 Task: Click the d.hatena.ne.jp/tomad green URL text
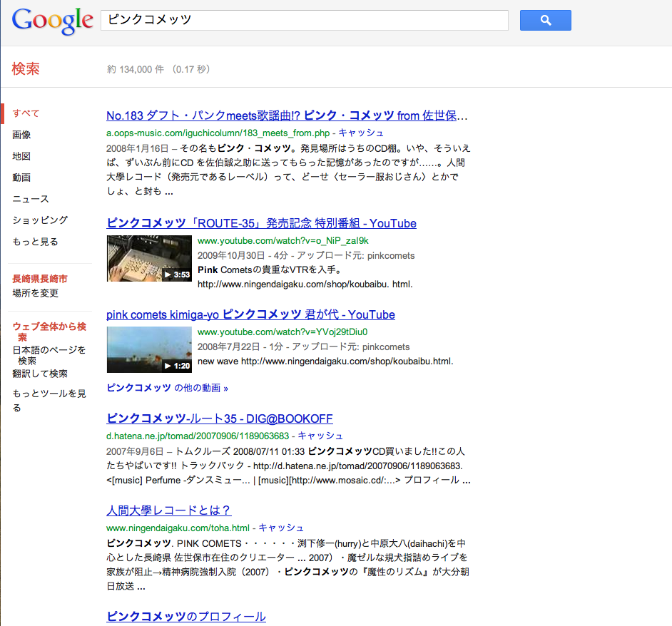click(198, 436)
